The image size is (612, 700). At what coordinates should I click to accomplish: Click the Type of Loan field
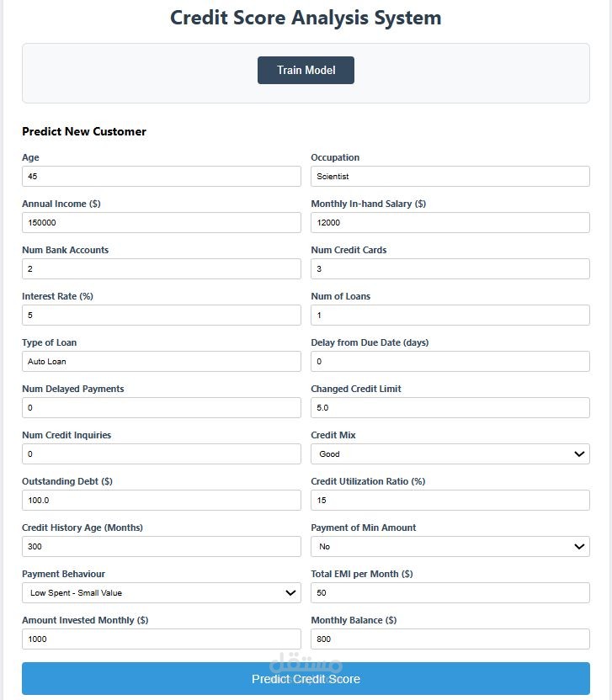(x=161, y=361)
